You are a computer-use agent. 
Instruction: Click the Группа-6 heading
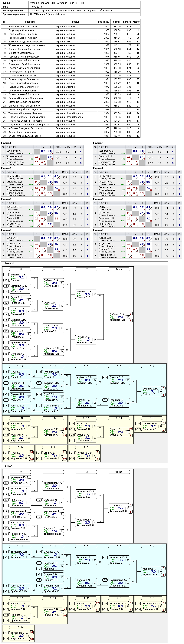[x=98, y=199]
